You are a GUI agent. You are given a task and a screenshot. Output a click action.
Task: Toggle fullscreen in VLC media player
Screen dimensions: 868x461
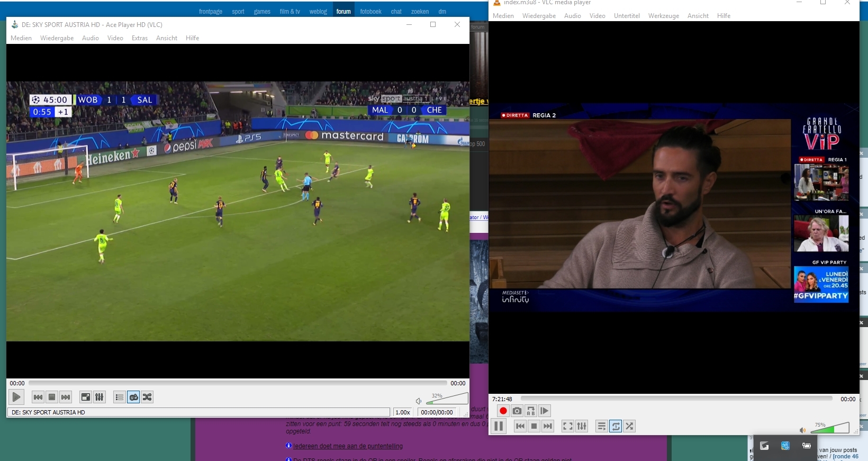tap(568, 426)
